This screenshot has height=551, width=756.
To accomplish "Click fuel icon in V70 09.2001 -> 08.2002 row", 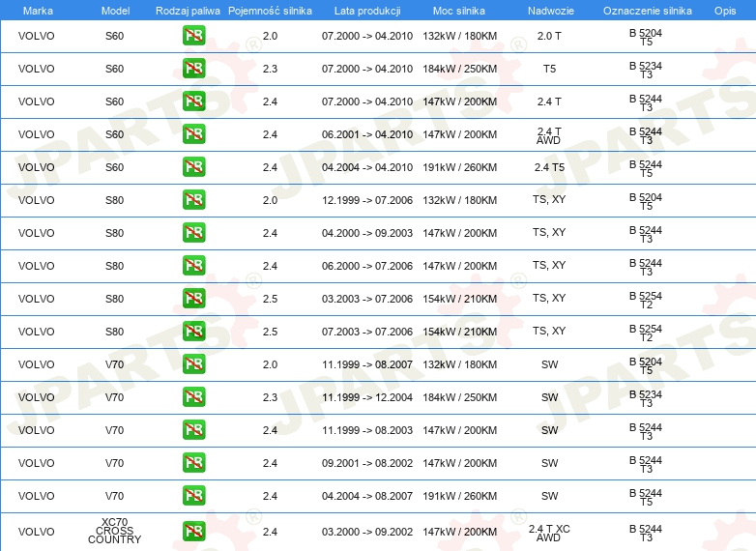I will 193,462.
